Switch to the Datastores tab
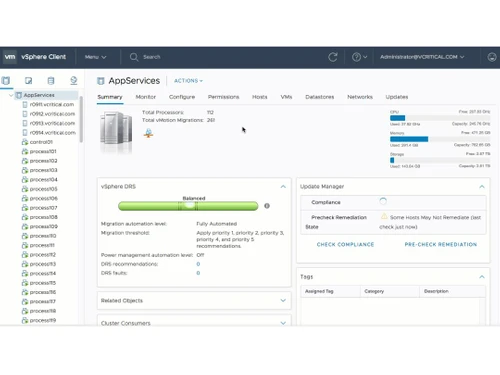This screenshot has width=500, height=375. pyautogui.click(x=320, y=97)
